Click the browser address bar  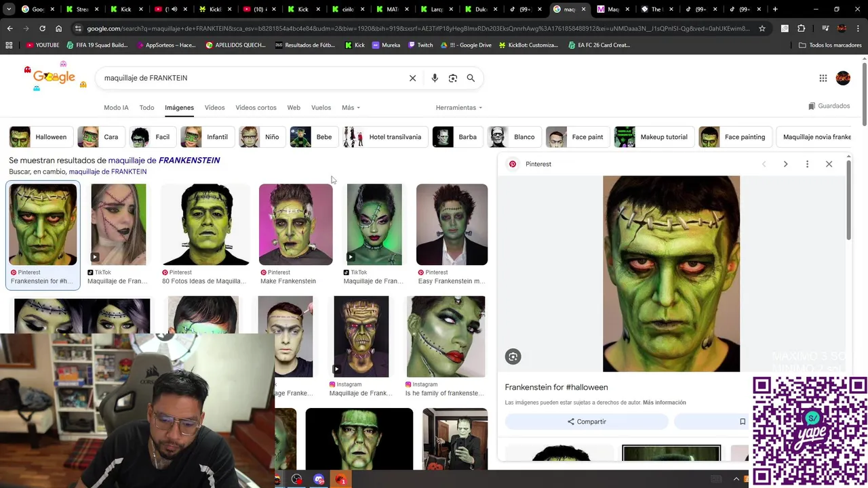[417, 28]
